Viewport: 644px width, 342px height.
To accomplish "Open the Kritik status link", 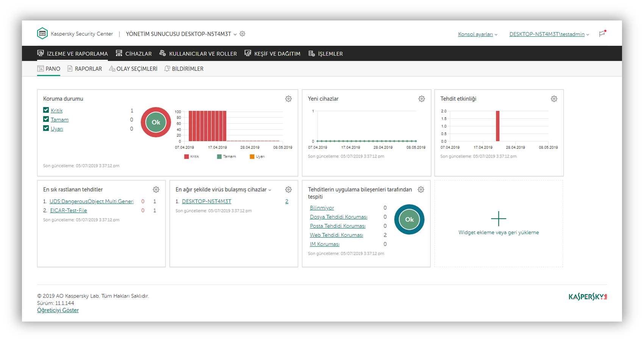I will (56, 111).
